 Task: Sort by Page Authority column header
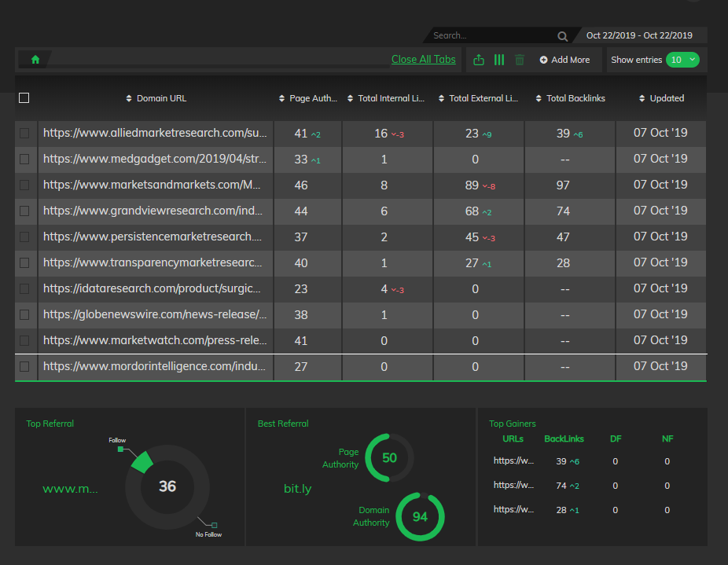(308, 98)
